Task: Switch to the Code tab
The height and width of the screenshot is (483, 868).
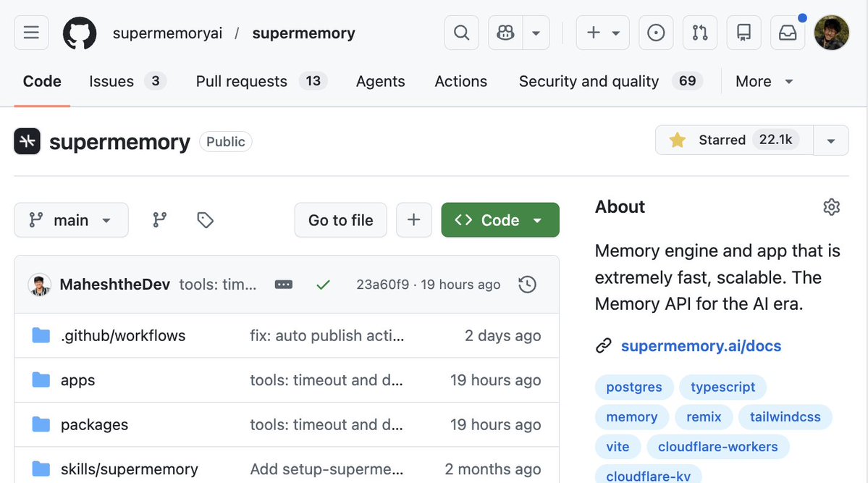Action: pos(42,81)
